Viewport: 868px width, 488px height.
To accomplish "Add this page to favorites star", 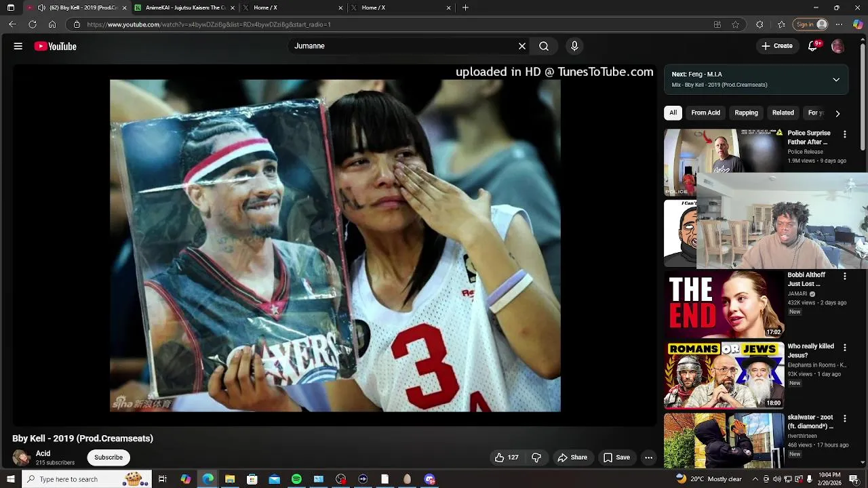I will click(x=735, y=24).
